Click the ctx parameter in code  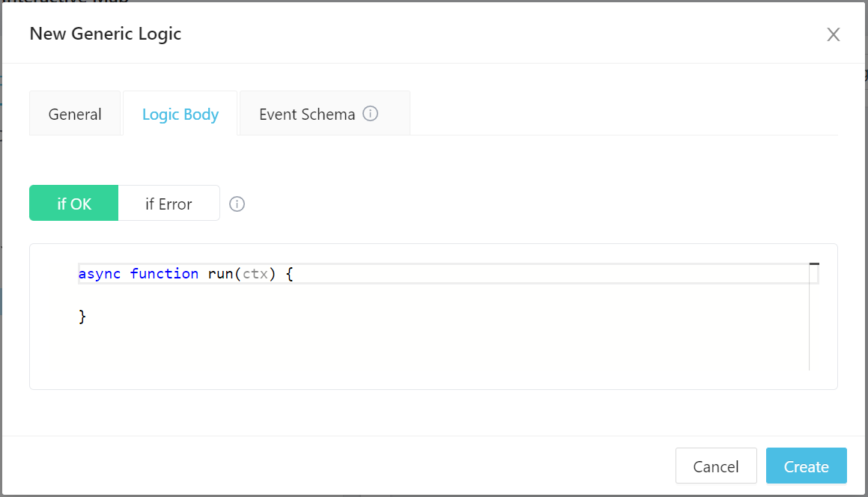(x=255, y=274)
